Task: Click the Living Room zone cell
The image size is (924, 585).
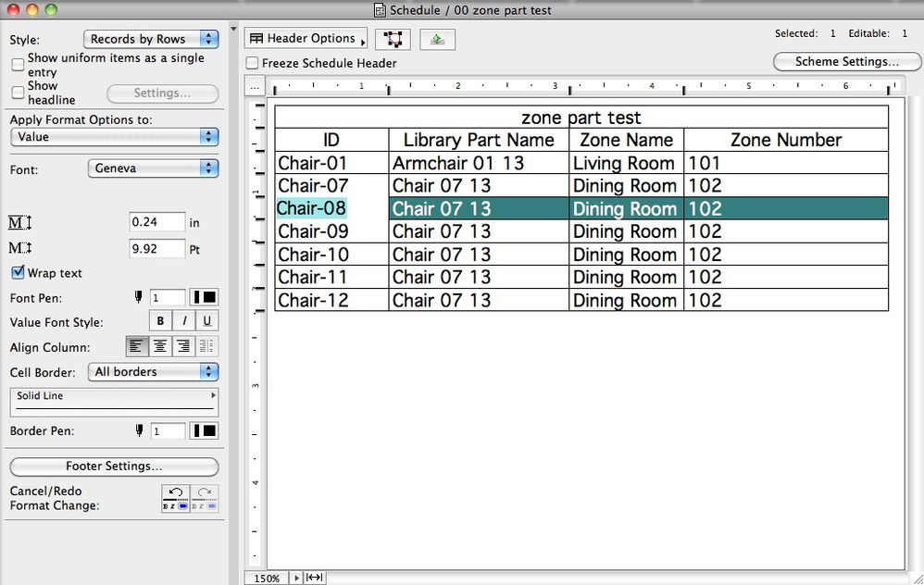Action: 626,163
